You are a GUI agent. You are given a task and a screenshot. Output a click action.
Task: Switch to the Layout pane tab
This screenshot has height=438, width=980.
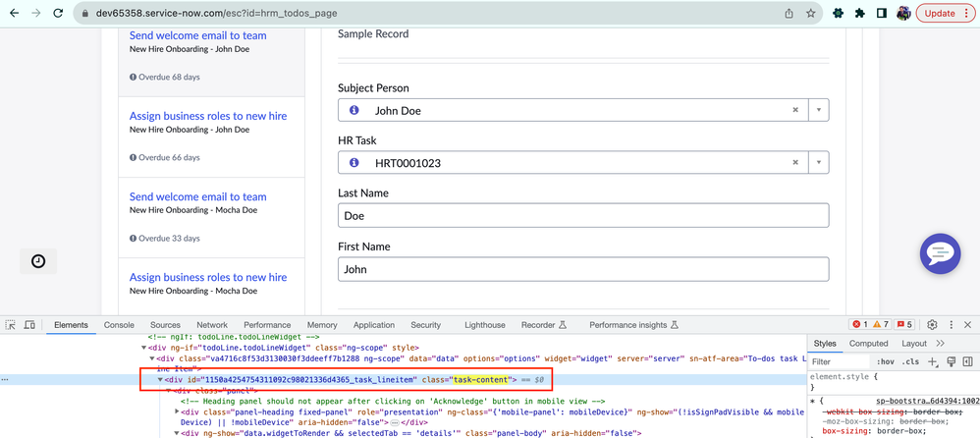[x=914, y=343]
